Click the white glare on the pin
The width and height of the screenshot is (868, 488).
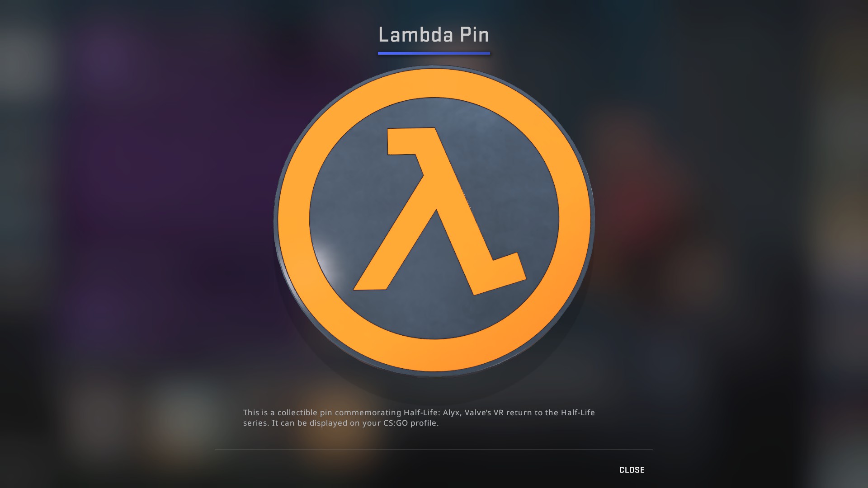(326, 264)
